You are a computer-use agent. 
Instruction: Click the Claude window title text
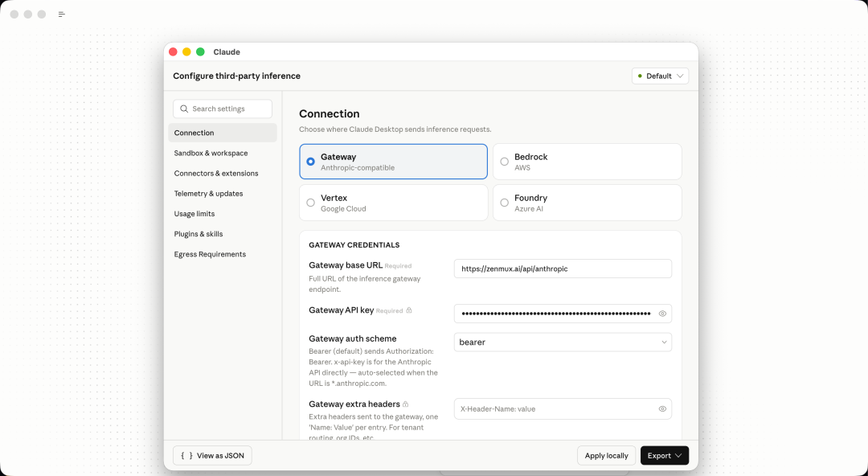click(x=227, y=52)
